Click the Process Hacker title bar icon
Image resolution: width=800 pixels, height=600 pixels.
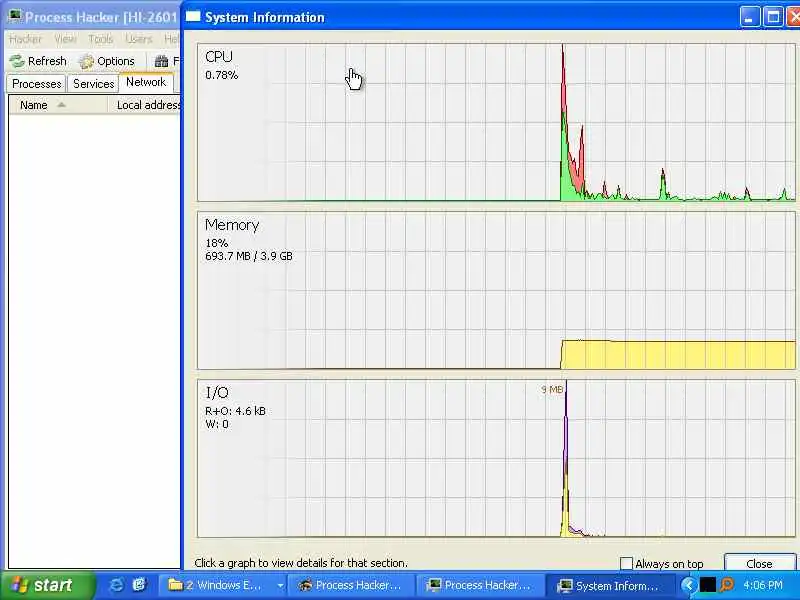coord(15,17)
